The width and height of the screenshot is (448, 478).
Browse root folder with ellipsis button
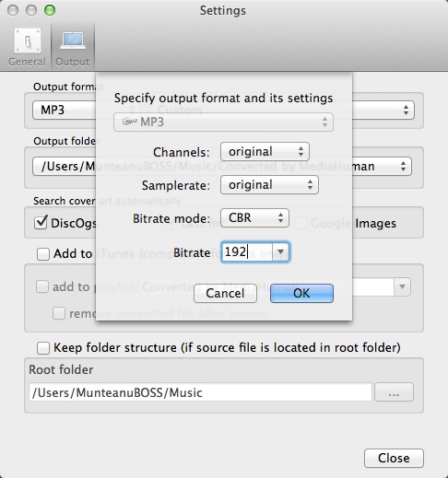[394, 392]
